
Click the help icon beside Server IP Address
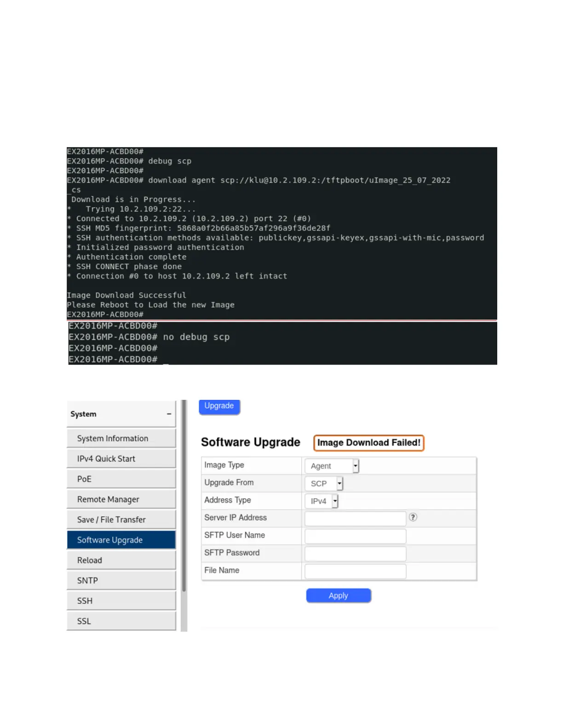pyautogui.click(x=413, y=517)
